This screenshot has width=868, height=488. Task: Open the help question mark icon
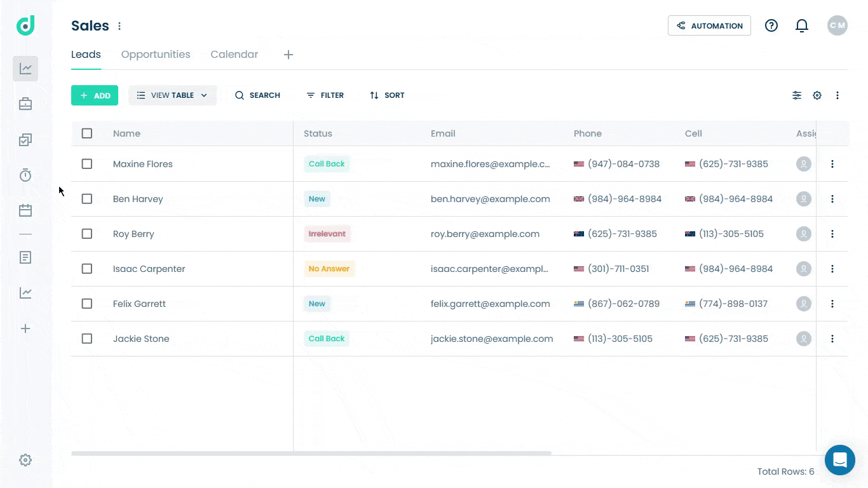pyautogui.click(x=771, y=26)
